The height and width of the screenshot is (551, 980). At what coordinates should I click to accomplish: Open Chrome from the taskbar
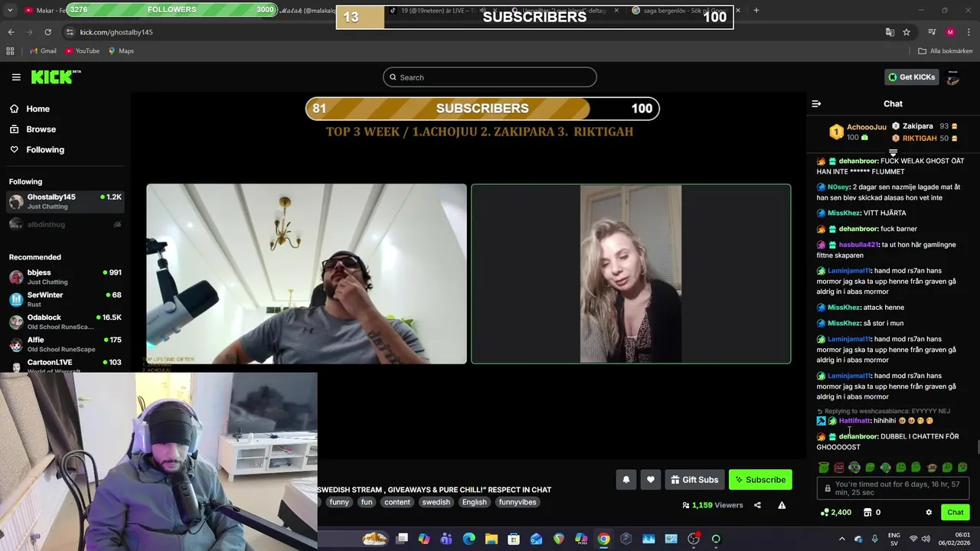tap(603, 539)
